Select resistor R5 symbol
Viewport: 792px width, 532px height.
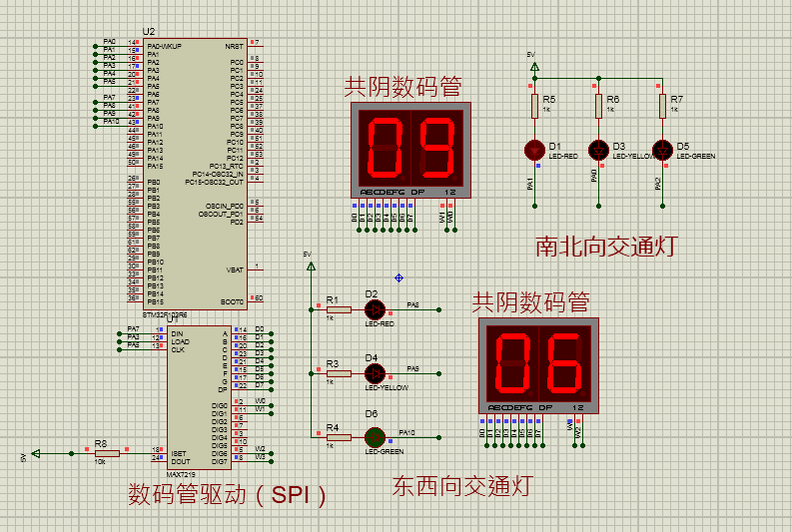534,106
